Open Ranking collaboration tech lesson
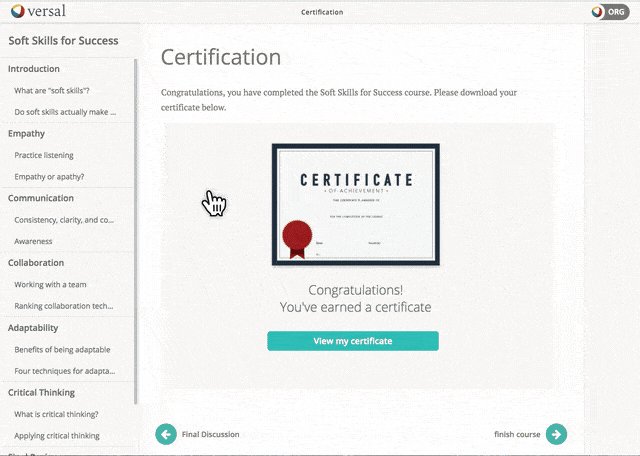This screenshot has height=456, width=640. 64,306
